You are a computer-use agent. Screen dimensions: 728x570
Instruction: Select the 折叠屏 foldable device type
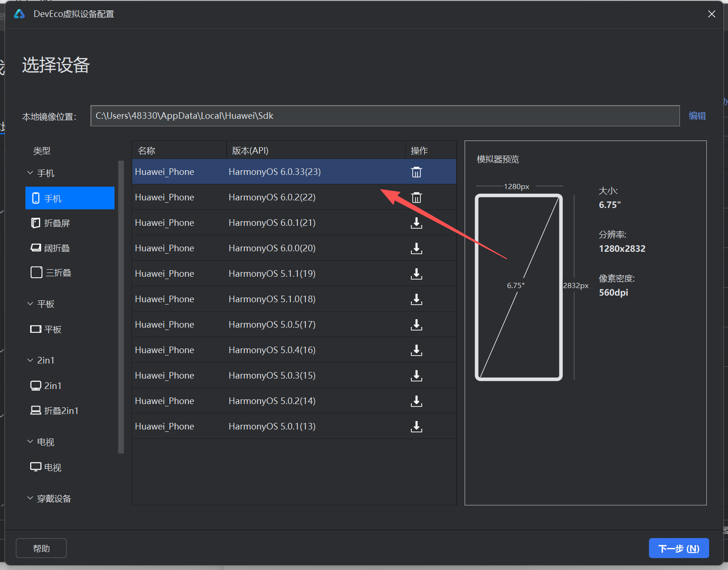(x=70, y=223)
